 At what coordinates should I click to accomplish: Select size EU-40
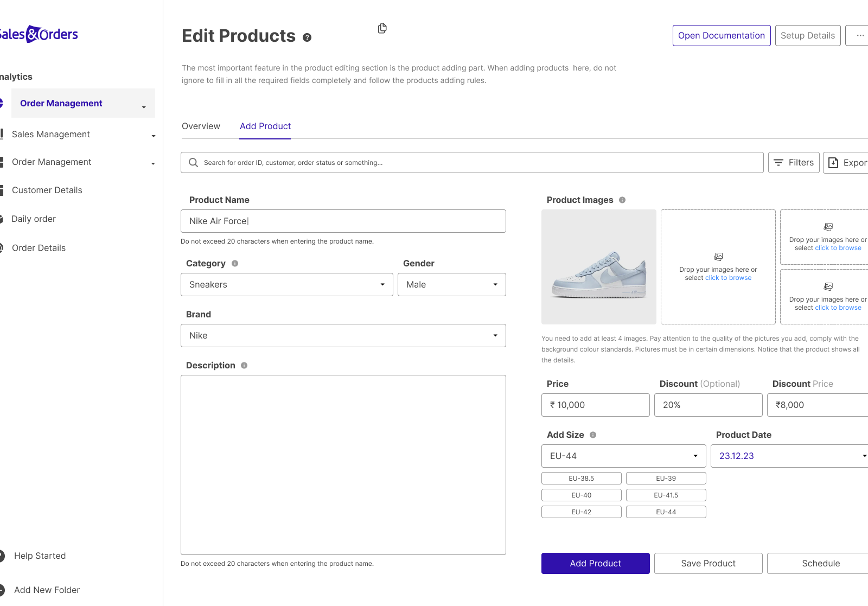(x=581, y=495)
